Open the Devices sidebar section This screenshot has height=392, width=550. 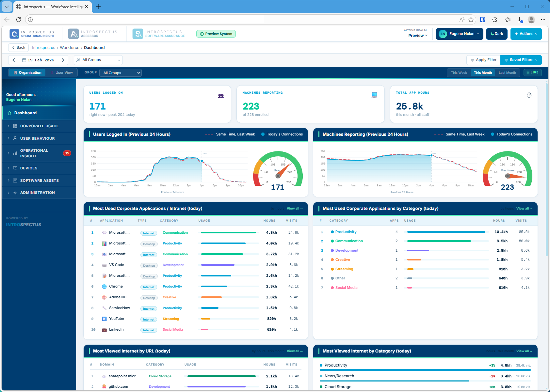click(x=29, y=168)
